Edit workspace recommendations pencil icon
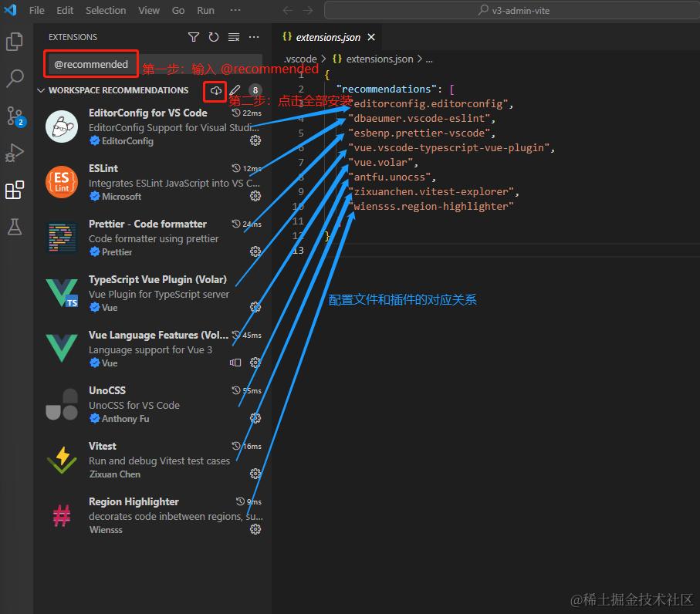 (x=235, y=90)
